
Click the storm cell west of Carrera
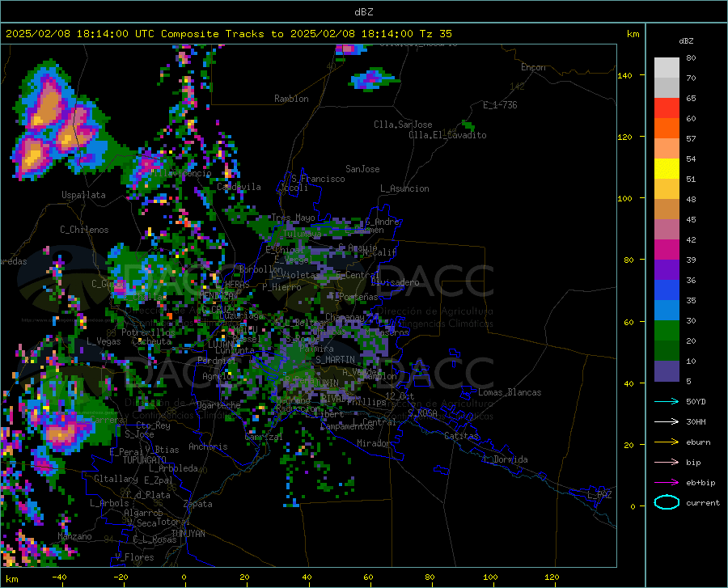pos(62,432)
